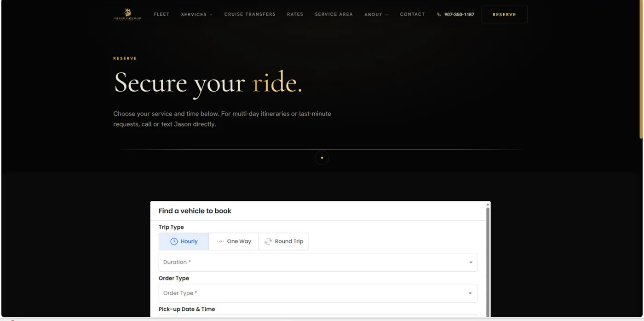This screenshot has width=644, height=321.
Task: Click the circular dot scroll indicator
Action: 322,158
